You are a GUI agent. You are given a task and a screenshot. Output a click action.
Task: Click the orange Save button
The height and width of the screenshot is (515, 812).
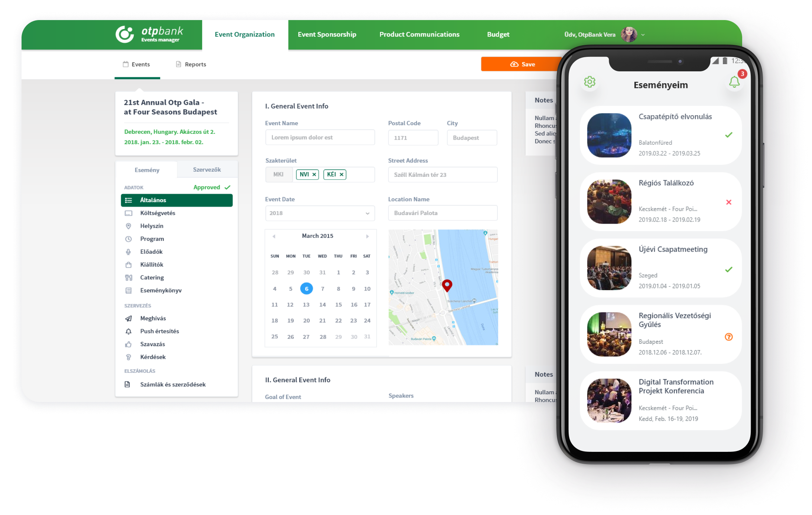coord(522,64)
